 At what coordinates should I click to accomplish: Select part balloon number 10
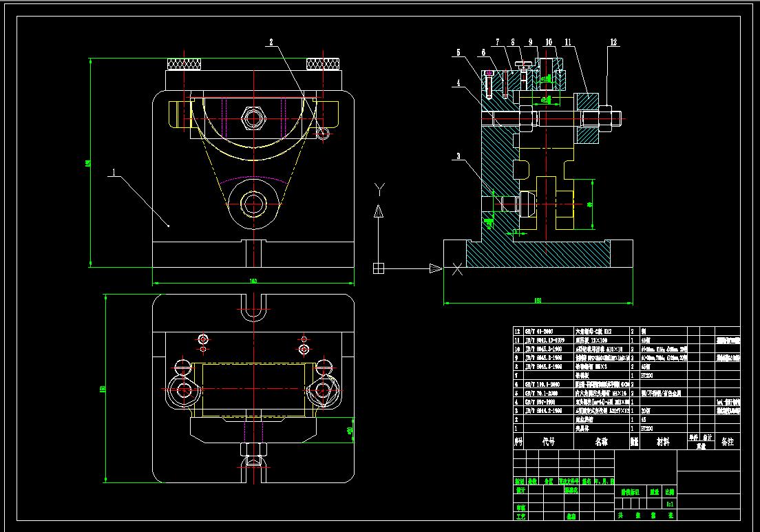pyautogui.click(x=549, y=42)
